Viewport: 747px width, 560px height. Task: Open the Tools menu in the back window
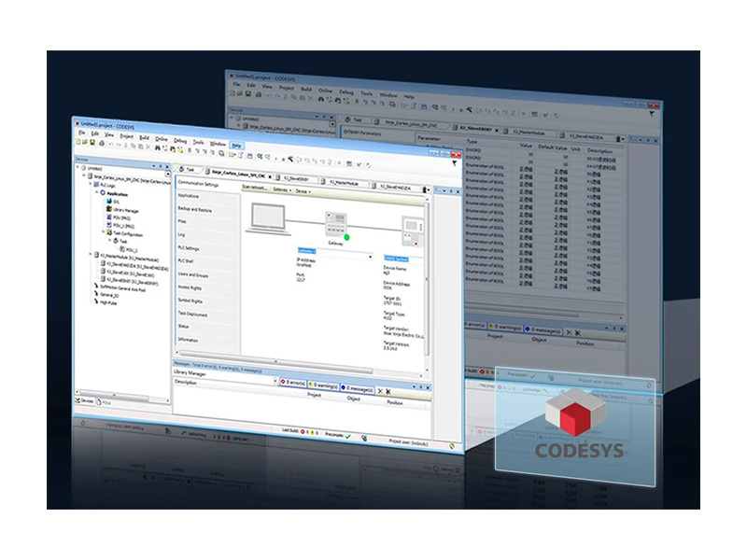click(366, 93)
